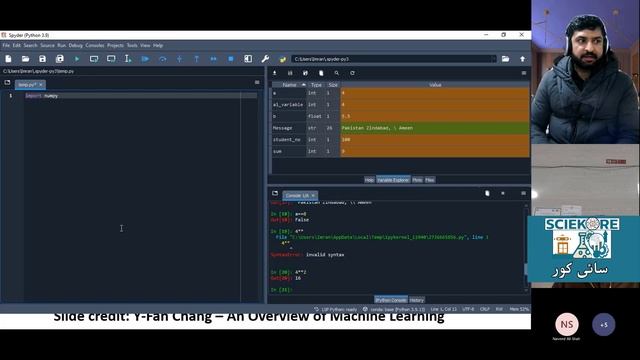Close temp.py editor tab
640x360 pixels.
point(41,85)
